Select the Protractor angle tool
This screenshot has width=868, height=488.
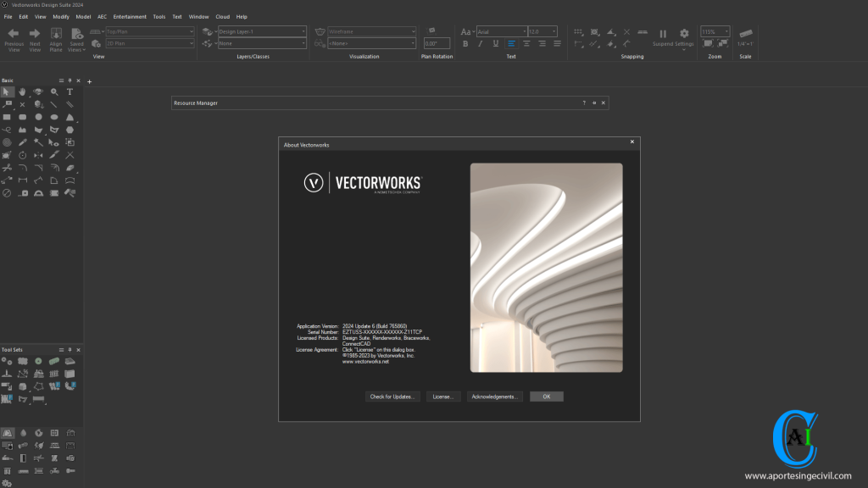pos(38,193)
